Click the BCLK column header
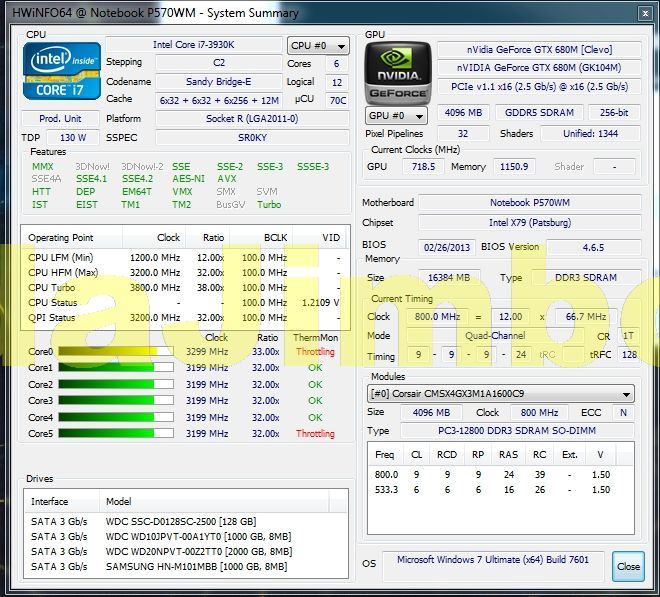 [261, 237]
